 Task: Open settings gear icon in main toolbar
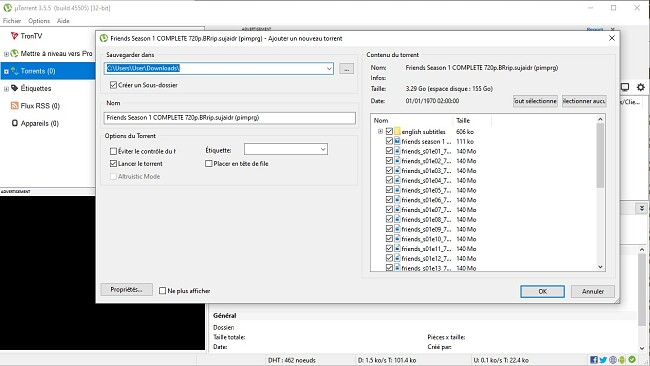(x=640, y=87)
